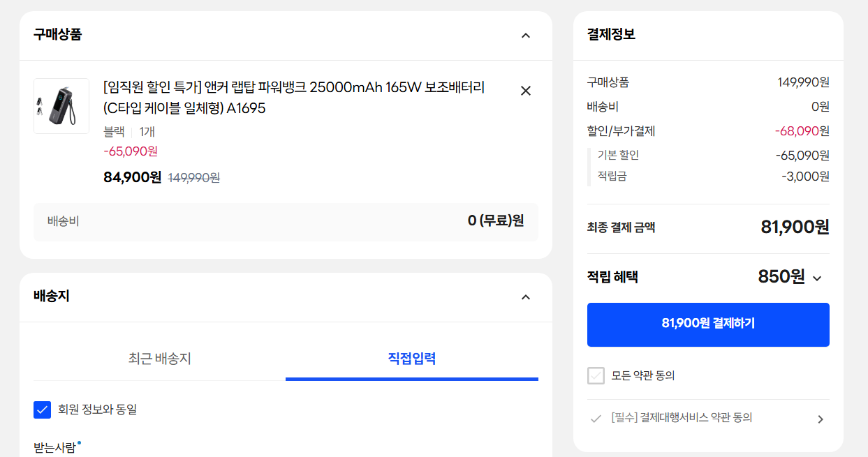Click the -68,090원 할인/부가결제 total
Viewport: 868px width, 457px height.
[802, 131]
